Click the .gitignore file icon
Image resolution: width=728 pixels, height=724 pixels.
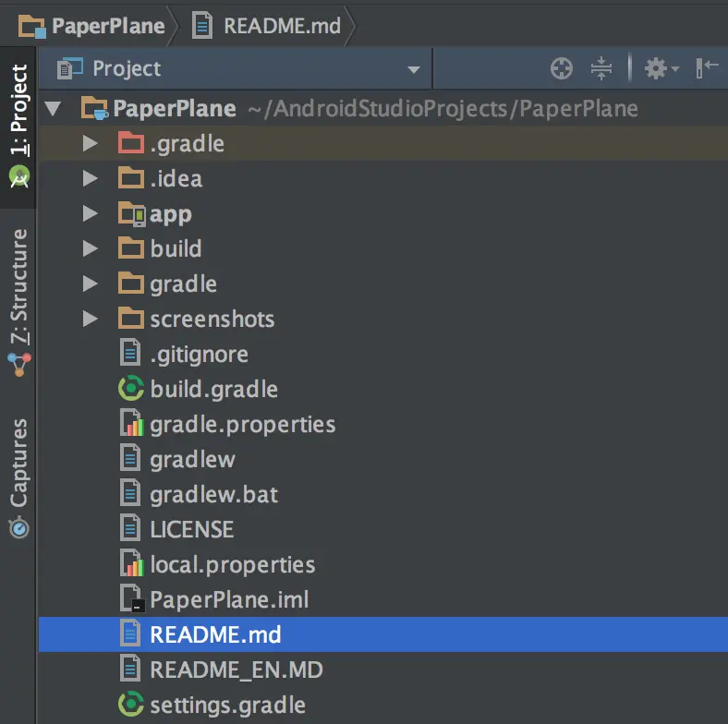coord(130,353)
